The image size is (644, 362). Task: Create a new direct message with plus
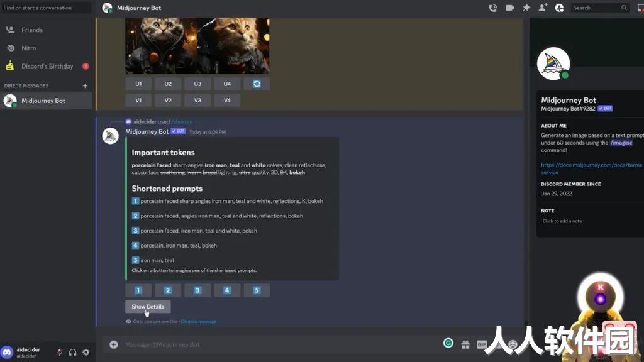85,85
